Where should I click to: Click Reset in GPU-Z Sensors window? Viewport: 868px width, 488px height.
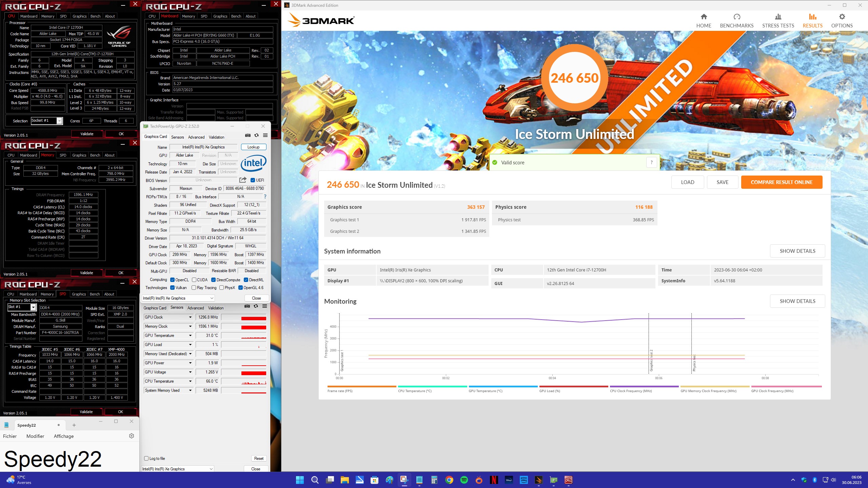click(259, 458)
